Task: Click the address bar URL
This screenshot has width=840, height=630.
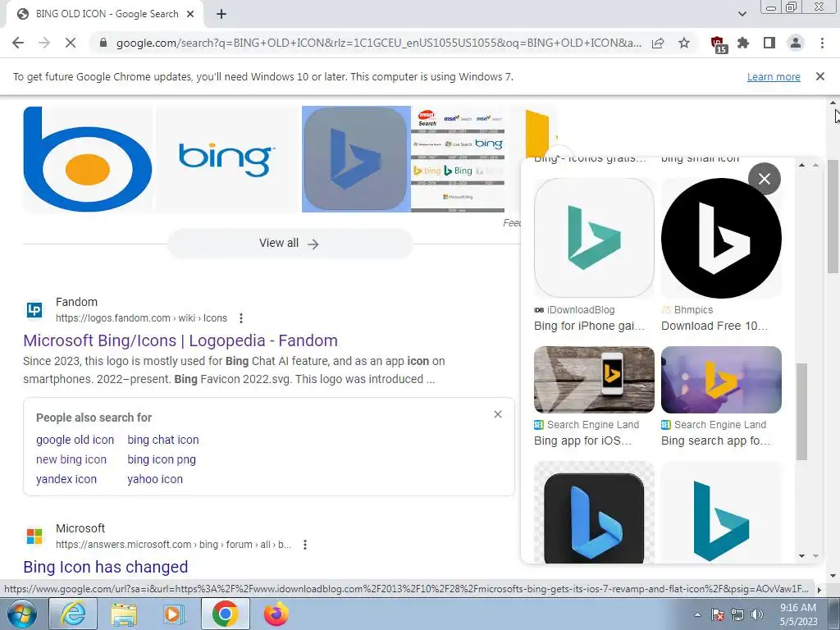Action: tap(378, 43)
